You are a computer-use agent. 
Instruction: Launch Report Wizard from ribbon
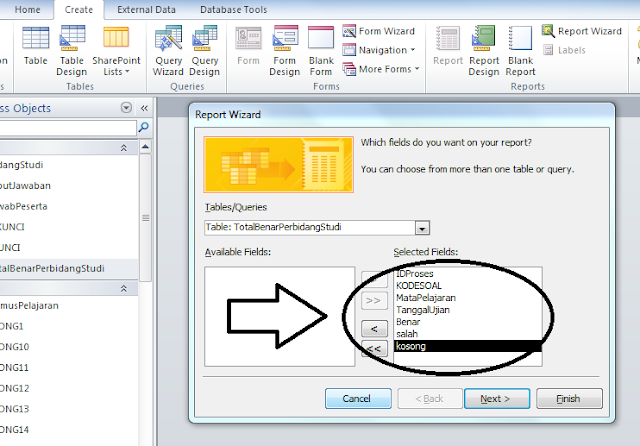(582, 31)
